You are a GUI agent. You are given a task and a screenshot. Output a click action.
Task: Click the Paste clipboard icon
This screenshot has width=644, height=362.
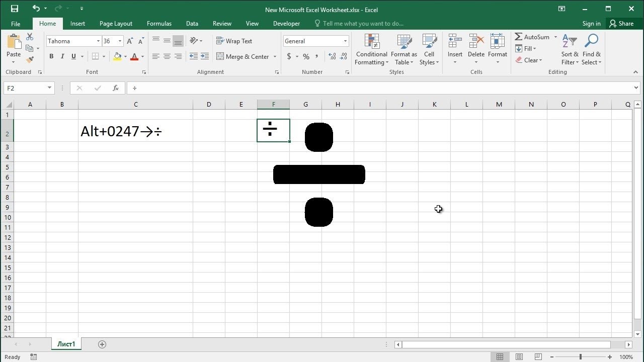14,42
